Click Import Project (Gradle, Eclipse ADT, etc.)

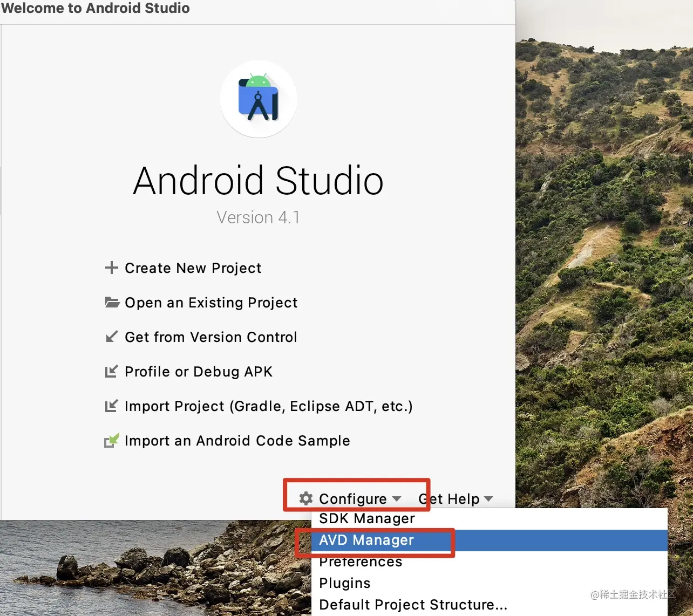click(x=269, y=406)
